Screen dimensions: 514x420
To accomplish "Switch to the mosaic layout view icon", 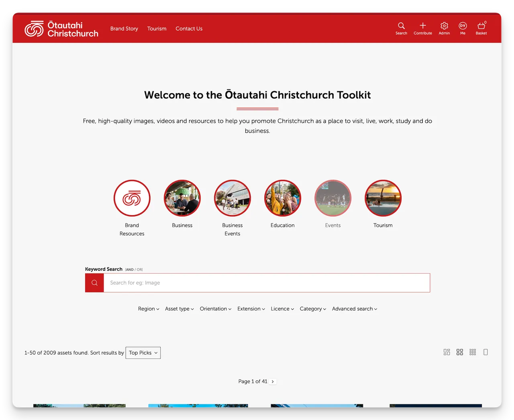I will (447, 352).
